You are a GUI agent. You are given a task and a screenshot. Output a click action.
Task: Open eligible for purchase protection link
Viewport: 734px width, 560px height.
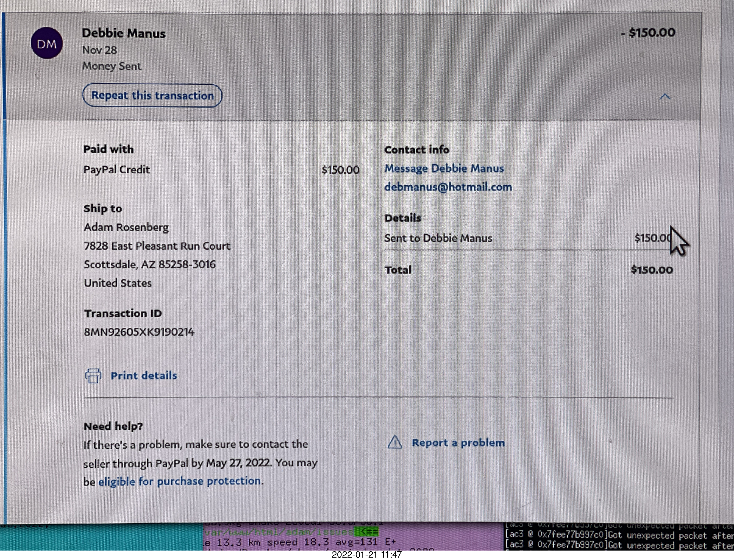(180, 481)
